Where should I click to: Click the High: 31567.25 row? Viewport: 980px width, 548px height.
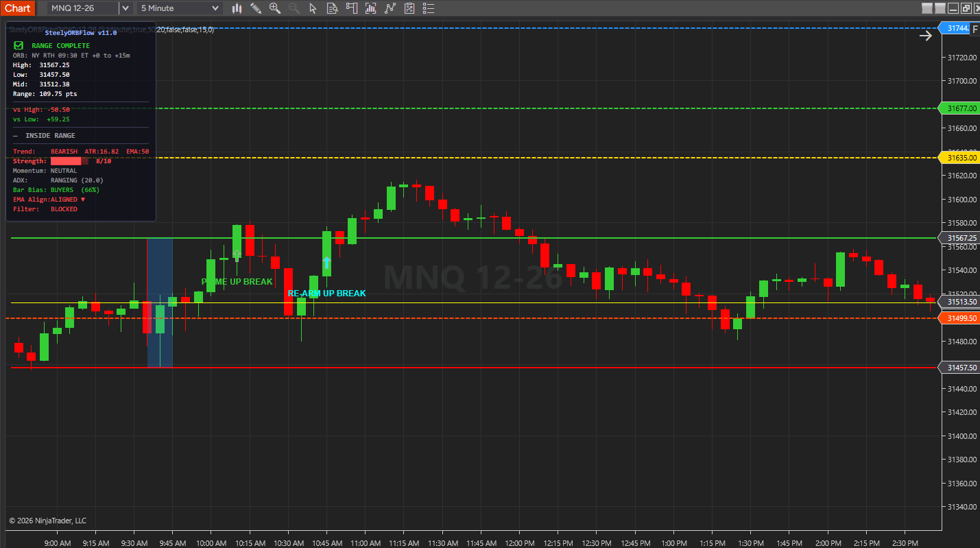click(41, 65)
